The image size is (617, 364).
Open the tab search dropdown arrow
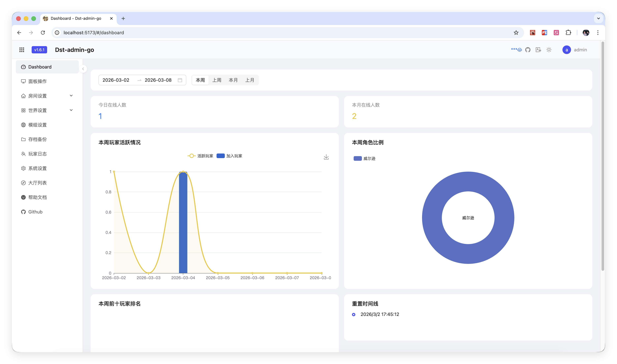[598, 18]
